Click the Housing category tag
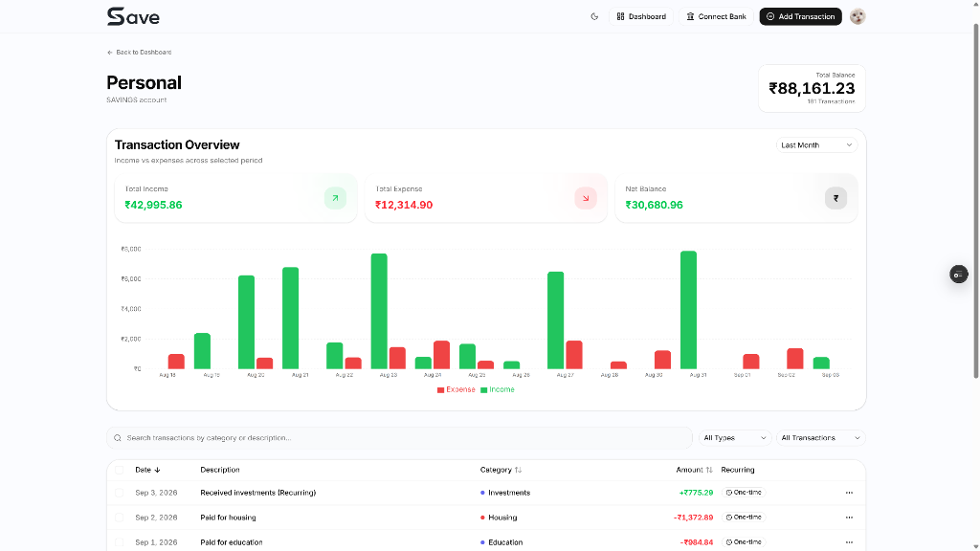Screen dimensions: 980x551 (499, 518)
